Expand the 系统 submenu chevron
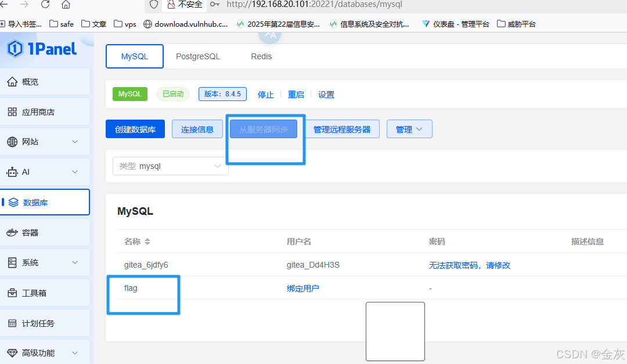The height and width of the screenshot is (364, 627). 75,262
